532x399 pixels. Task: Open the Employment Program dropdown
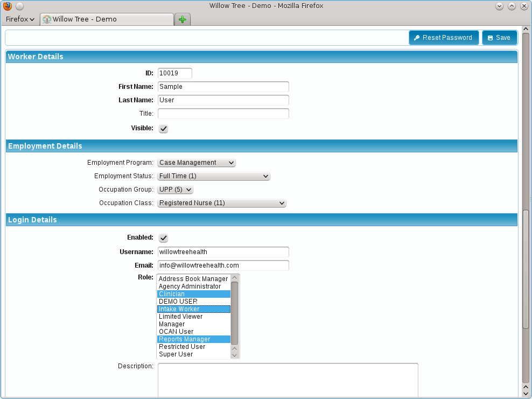pos(197,163)
